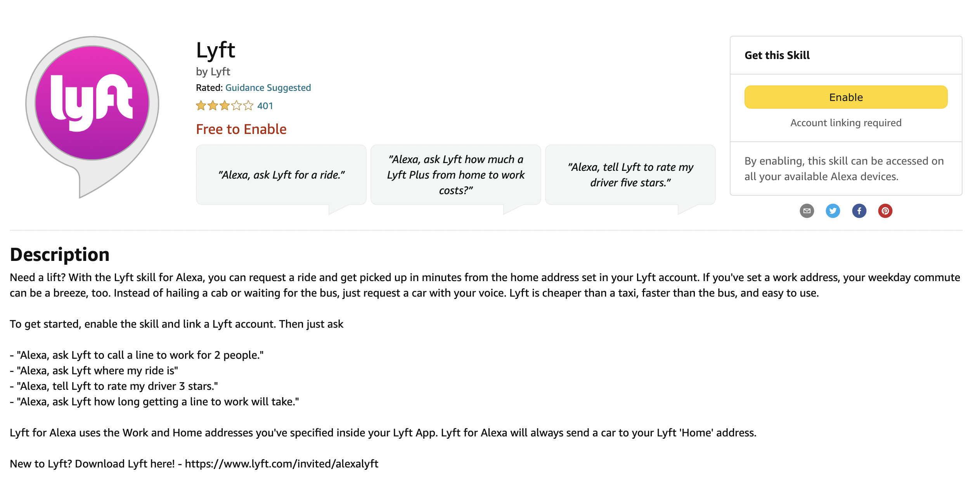Click the "rate my driver five stars" bubble

pyautogui.click(x=630, y=175)
